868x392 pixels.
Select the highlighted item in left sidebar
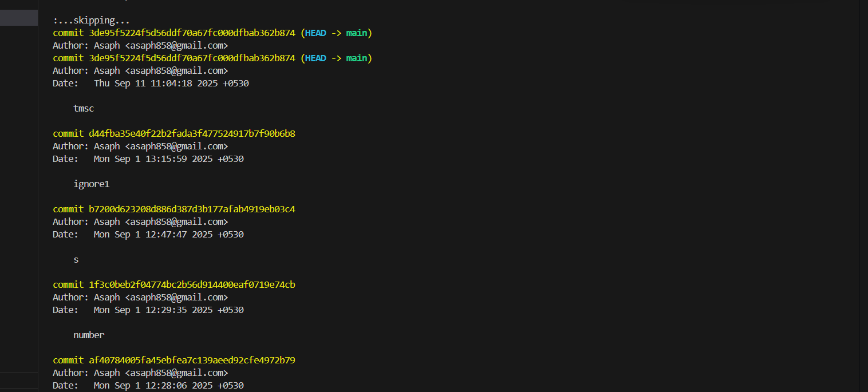click(19, 18)
